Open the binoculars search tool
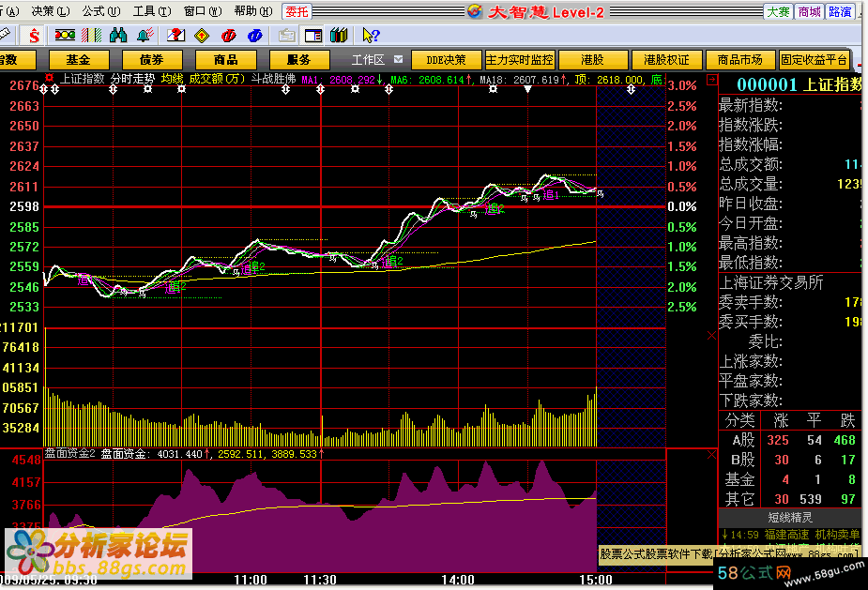 (x=118, y=36)
